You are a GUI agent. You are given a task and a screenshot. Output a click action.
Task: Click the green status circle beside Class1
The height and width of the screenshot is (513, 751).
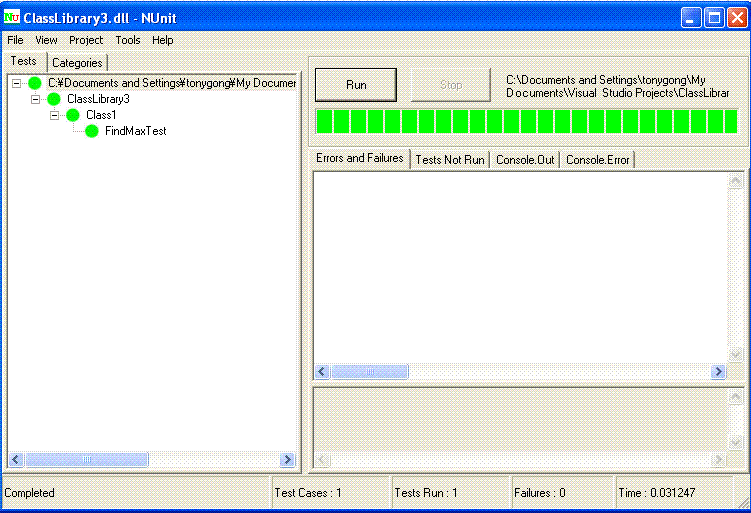[73, 115]
